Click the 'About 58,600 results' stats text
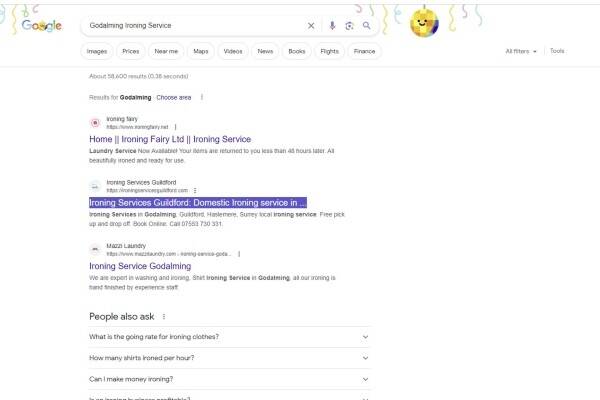This screenshot has width=600, height=400. [x=139, y=76]
